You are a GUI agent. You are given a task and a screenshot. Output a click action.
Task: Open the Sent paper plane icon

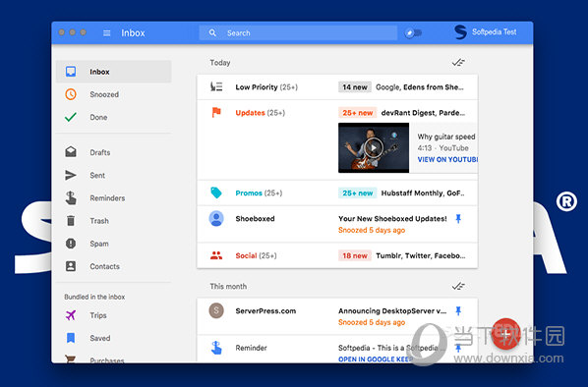point(71,175)
